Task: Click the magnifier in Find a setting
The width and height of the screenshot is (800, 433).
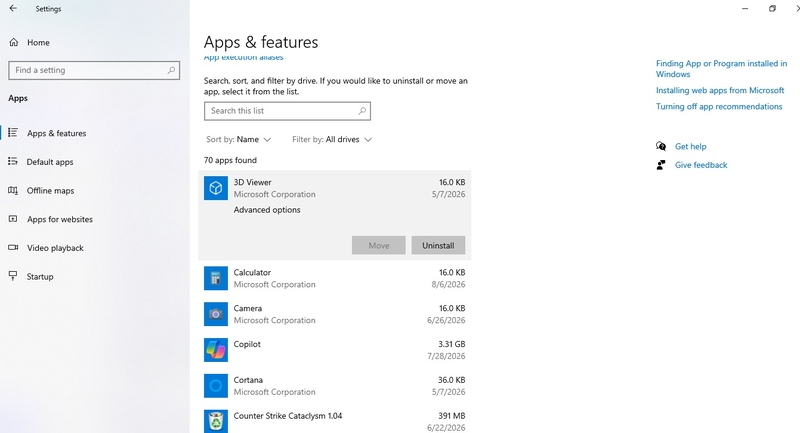Action: coord(171,70)
